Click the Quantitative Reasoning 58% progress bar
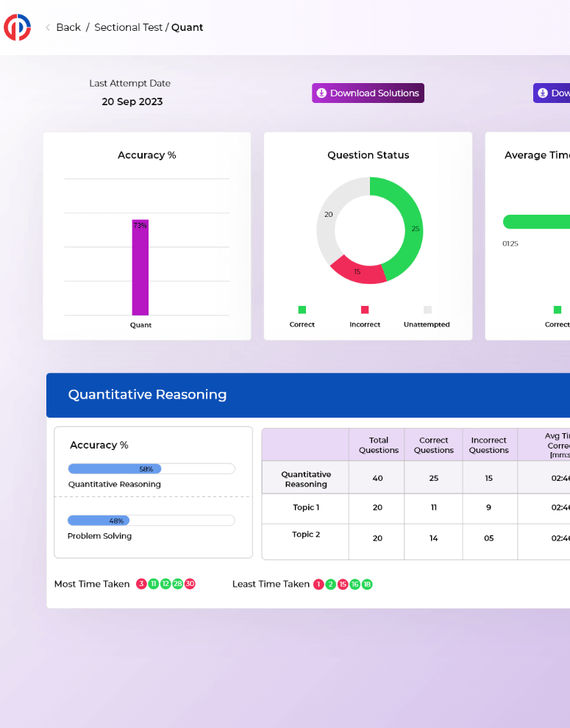570x728 pixels. coord(152,469)
